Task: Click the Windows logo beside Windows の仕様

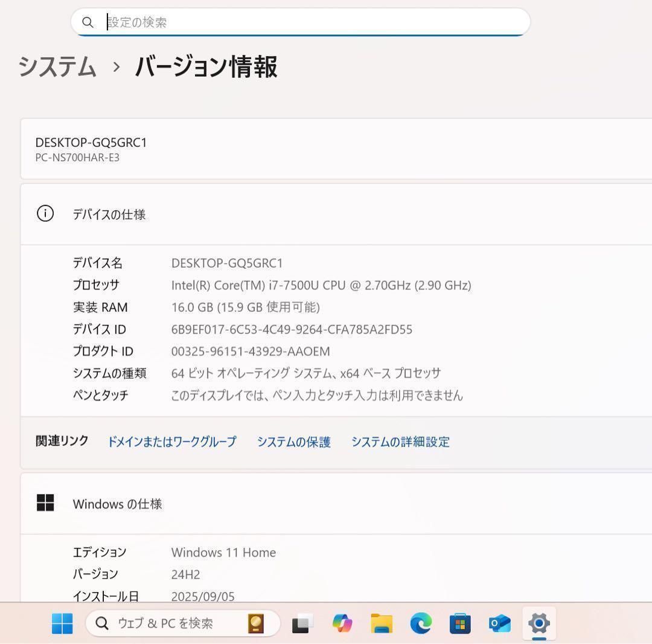Action: click(46, 503)
